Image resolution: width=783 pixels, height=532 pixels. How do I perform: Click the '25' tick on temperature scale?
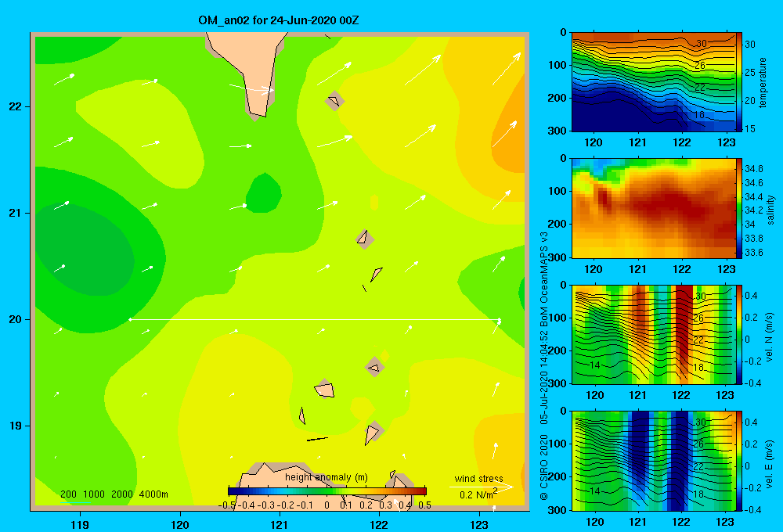tap(750, 72)
